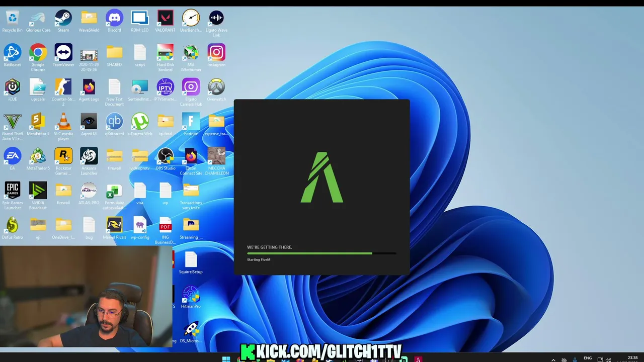
Task: Click the EA app desktop shortcut
Action: tap(13, 156)
